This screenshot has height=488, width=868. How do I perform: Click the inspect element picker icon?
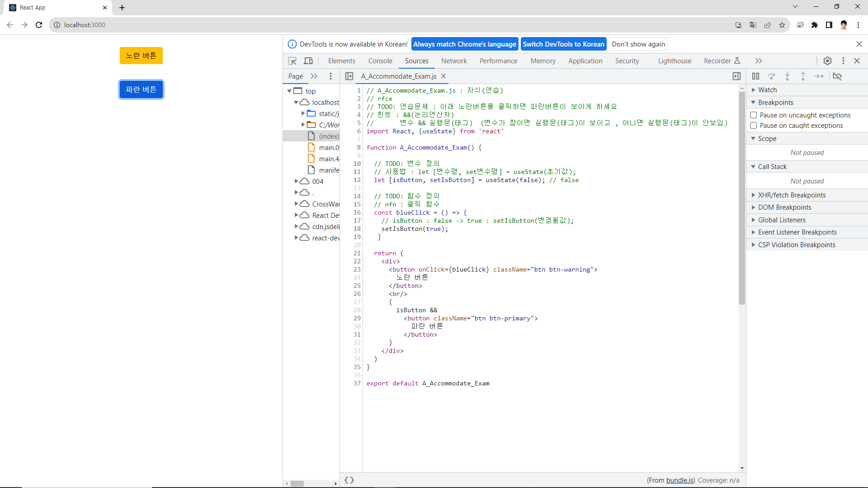click(x=292, y=61)
